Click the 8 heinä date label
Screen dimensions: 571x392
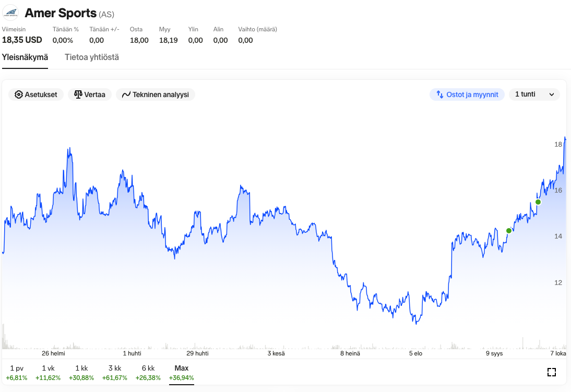[350, 353]
